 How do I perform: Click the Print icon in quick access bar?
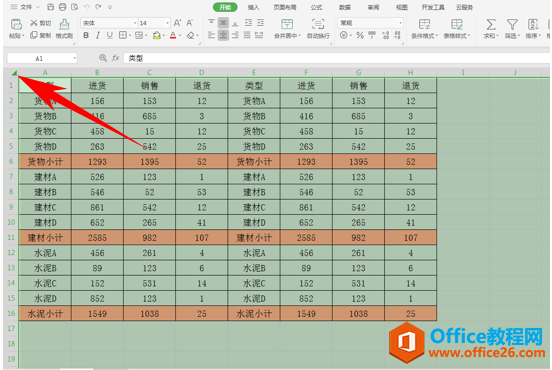click(62, 7)
